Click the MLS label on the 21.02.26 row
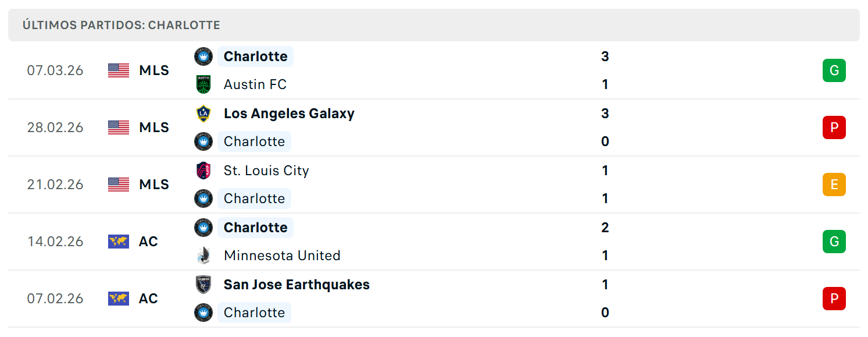This screenshot has width=868, height=337. [154, 185]
